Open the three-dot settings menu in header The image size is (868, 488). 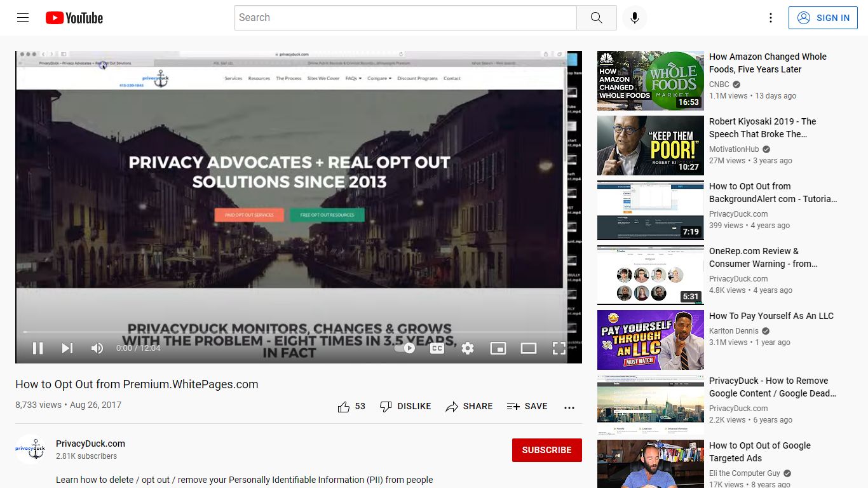771,18
